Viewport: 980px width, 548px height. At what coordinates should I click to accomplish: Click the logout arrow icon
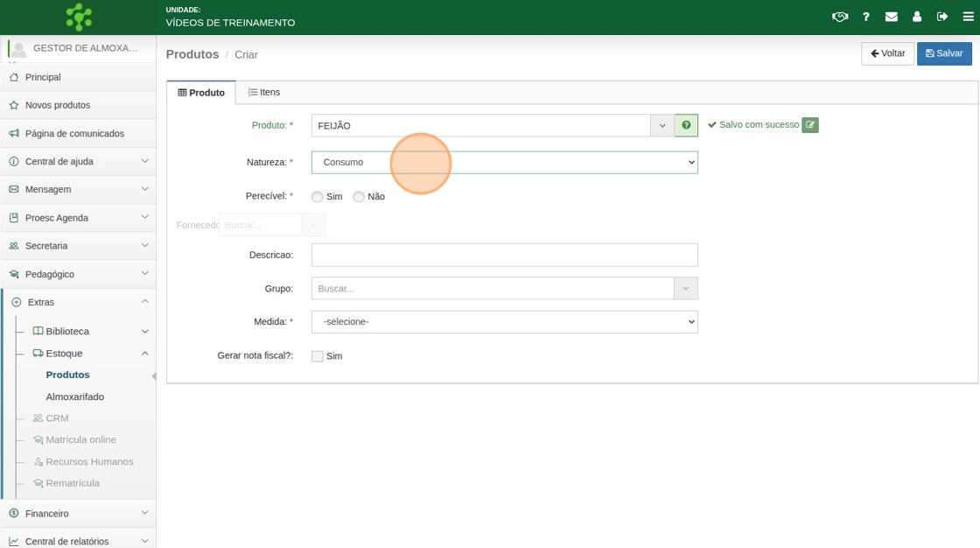(x=942, y=17)
